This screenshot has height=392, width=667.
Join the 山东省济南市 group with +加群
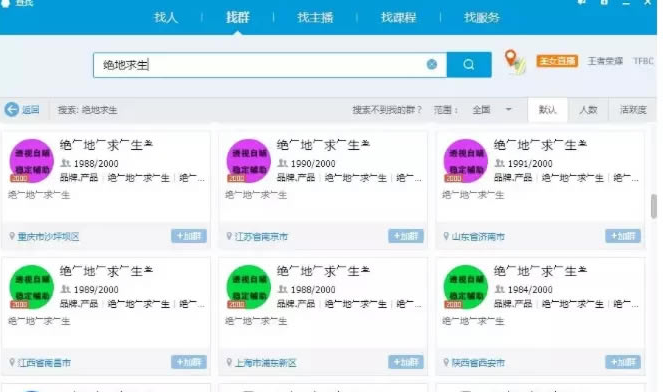tap(623, 236)
